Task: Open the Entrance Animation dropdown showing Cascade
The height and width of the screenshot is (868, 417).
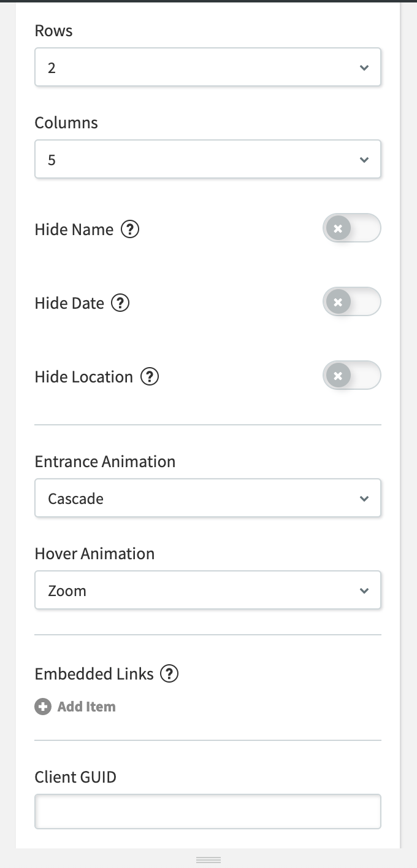Action: coord(208,498)
